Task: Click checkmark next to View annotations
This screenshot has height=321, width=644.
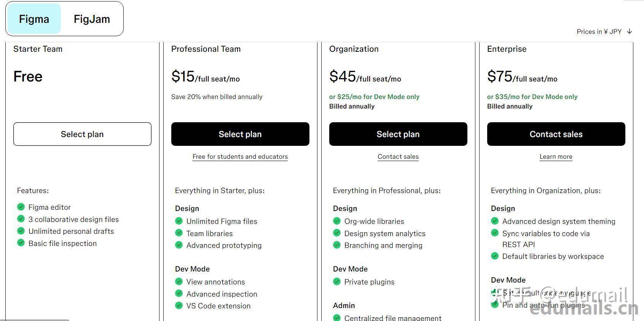Action: (179, 281)
